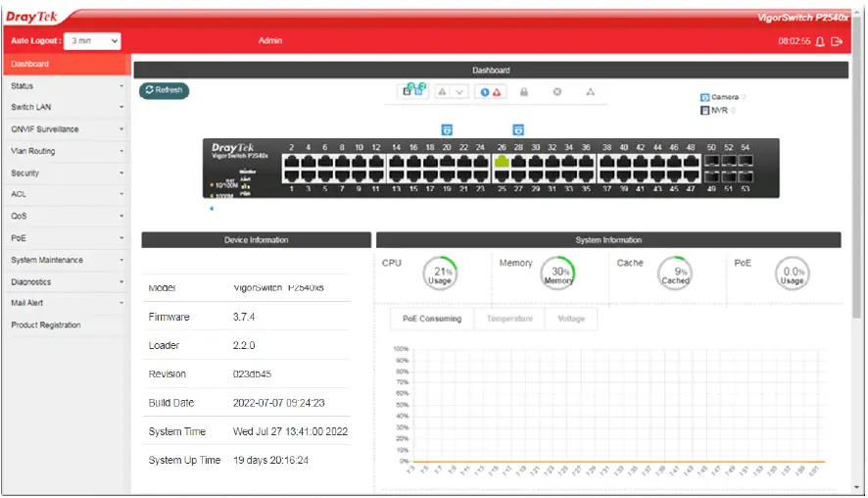Click system up time 19 days 20:16:24
This screenshot has height=498, width=868.
tap(270, 461)
